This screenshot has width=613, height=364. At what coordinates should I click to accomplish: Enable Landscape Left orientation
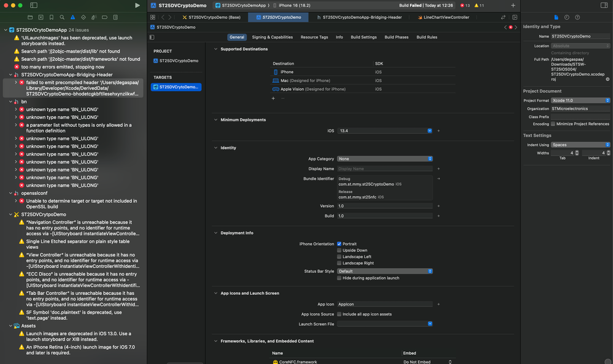[339, 257]
